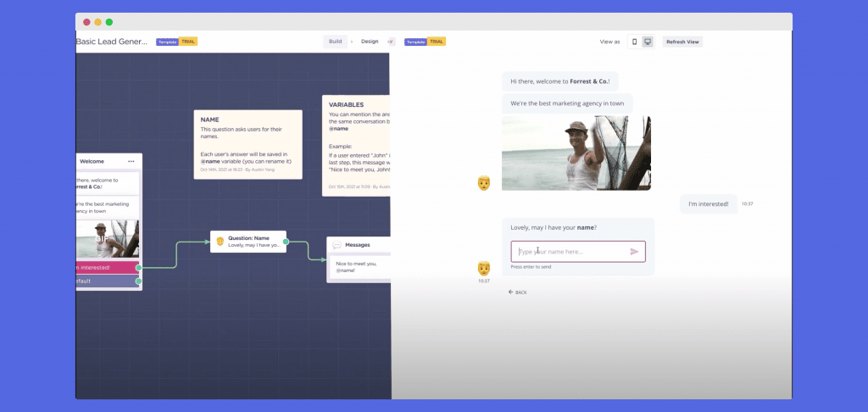Click the Question: Name output connector dot
Screen dimensions: 868x412
(x=286, y=242)
